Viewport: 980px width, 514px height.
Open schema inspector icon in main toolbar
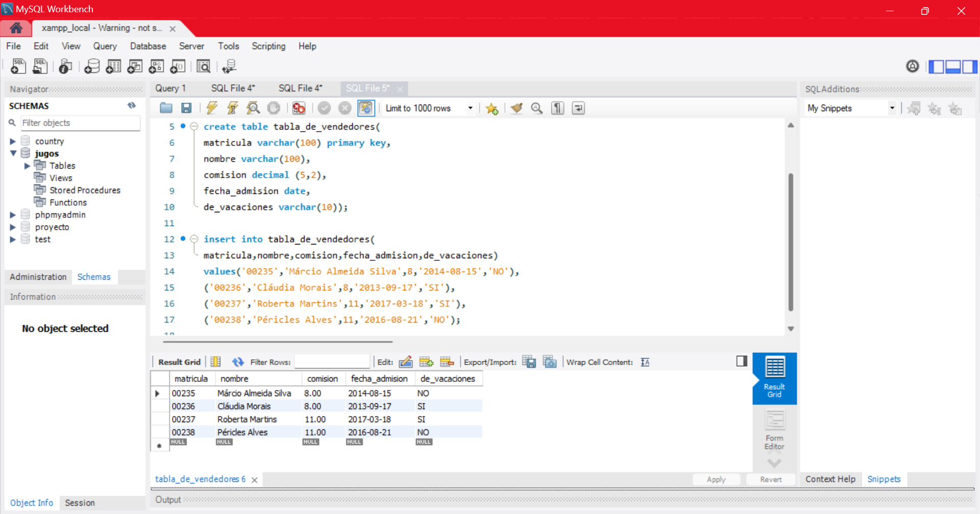point(65,66)
